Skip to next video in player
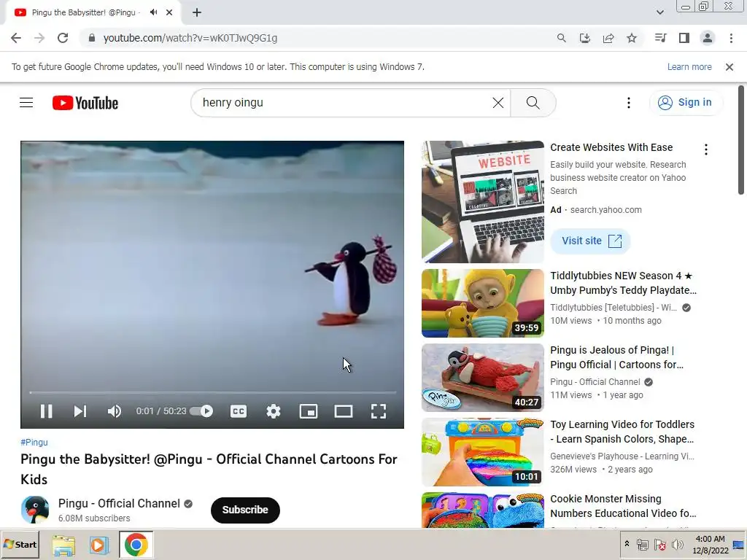Screen dimensions: 747x560 pos(80,411)
